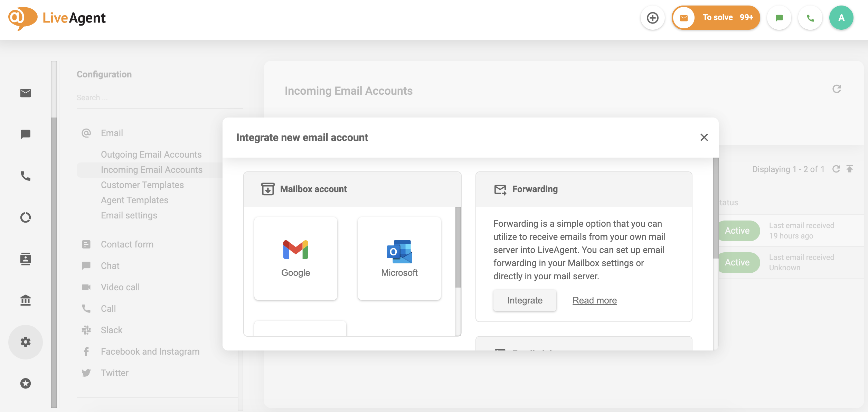This screenshot has width=868, height=412.
Task: Open Tickets from the mail sidebar icon
Action: [25, 93]
